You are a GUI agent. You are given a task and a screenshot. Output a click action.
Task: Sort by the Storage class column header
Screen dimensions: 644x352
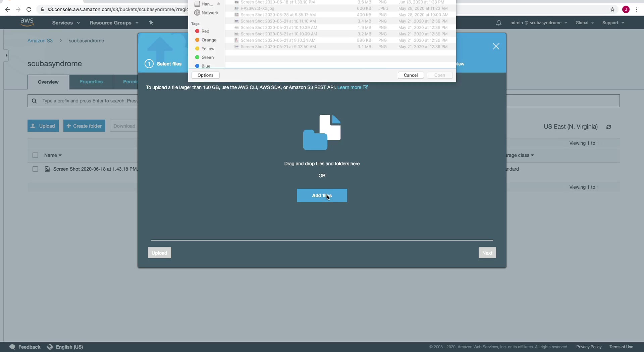coord(520,155)
